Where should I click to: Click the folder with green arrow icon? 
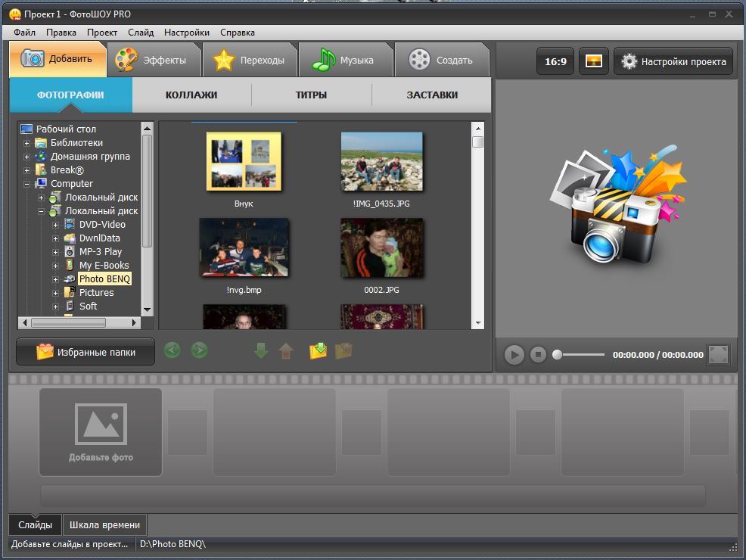click(x=318, y=351)
